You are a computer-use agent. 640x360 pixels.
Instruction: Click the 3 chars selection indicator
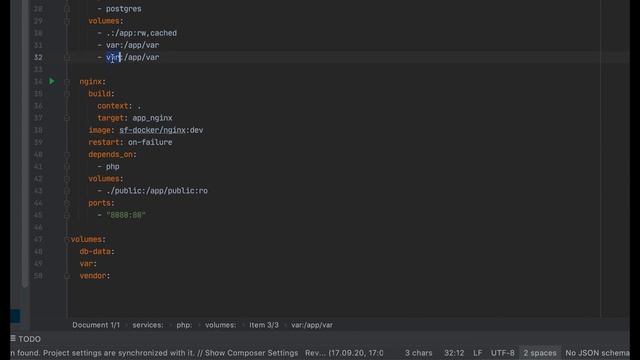coord(418,353)
